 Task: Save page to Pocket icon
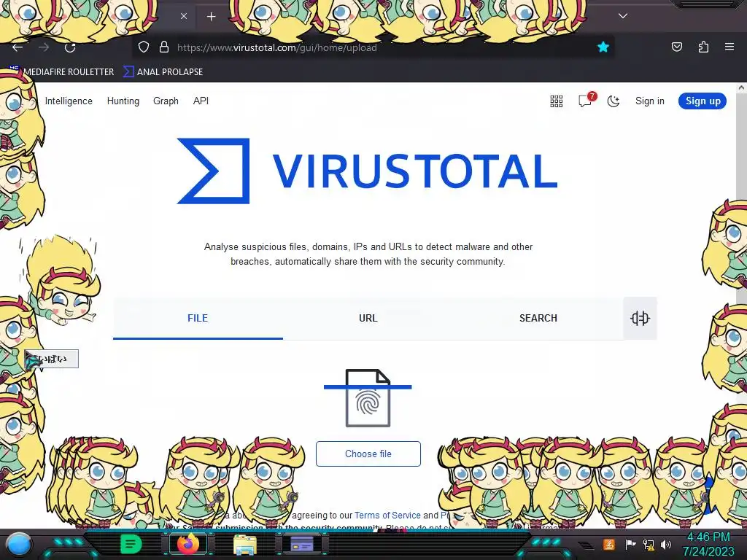pyautogui.click(x=676, y=47)
